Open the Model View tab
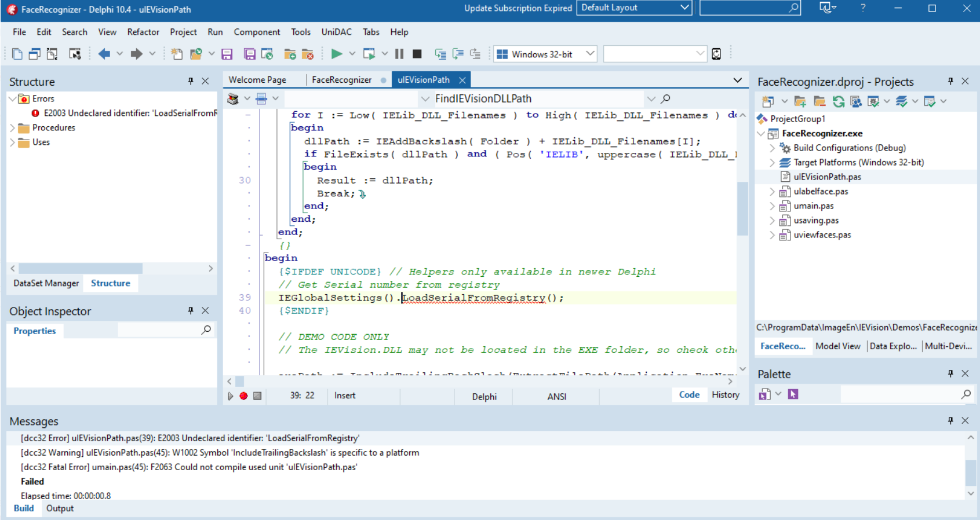Viewport: 980px width, 520px height. [837, 346]
